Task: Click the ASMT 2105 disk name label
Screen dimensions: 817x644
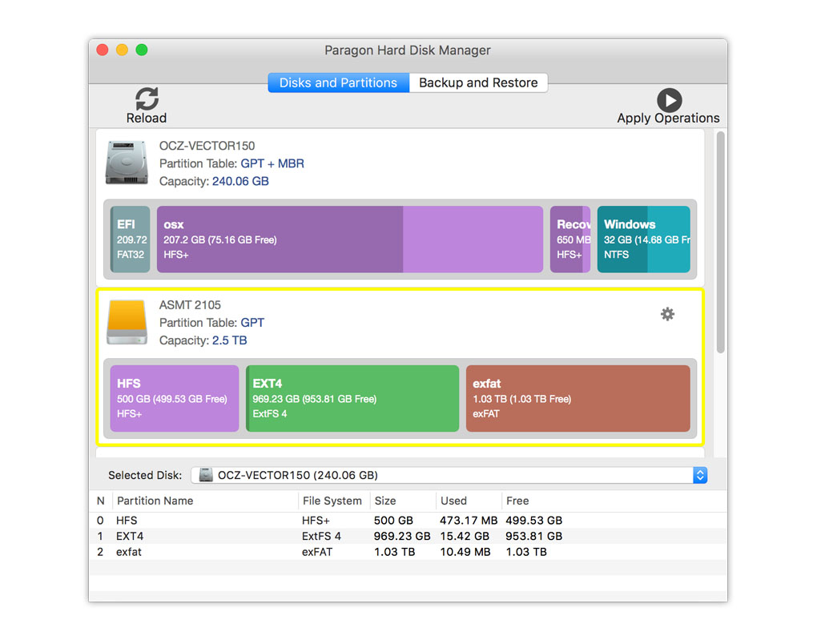Action: click(x=190, y=305)
